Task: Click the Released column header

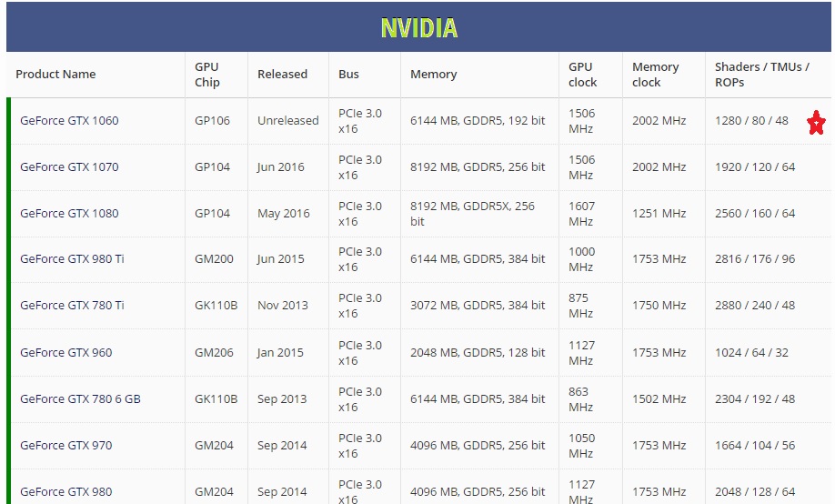Action: pos(282,74)
